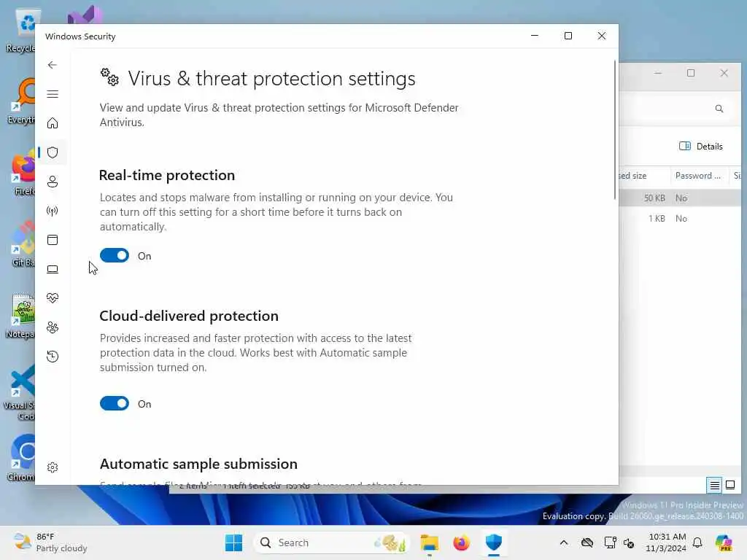This screenshot has height=560, width=747.
Task: Select the Visual Studio Code desktop shortcut
Action: (20, 393)
